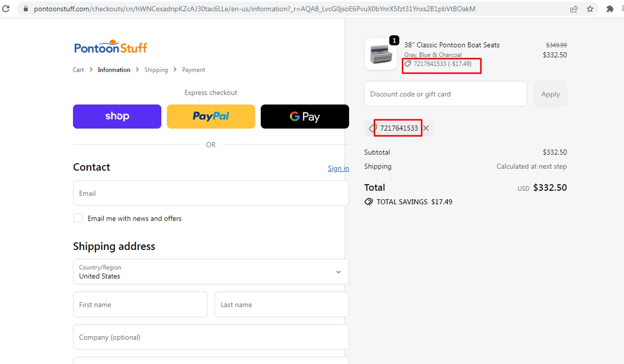Click the Gray, Blue & Charcoal variant text
Image resolution: width=624 pixels, height=364 pixels.
pos(433,55)
